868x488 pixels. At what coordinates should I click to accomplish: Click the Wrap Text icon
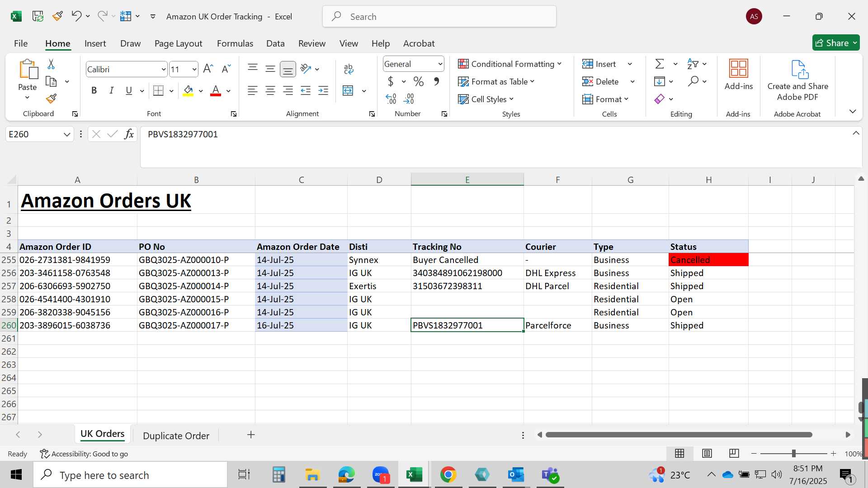coord(348,69)
